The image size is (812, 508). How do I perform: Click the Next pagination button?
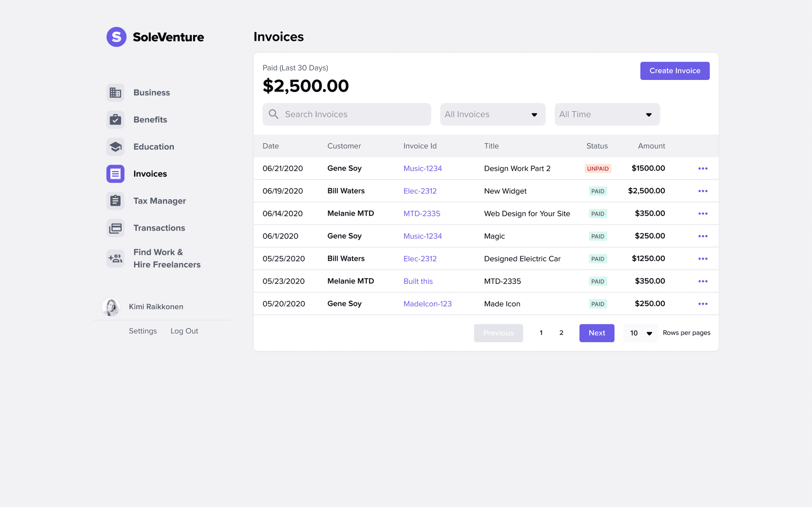point(596,333)
